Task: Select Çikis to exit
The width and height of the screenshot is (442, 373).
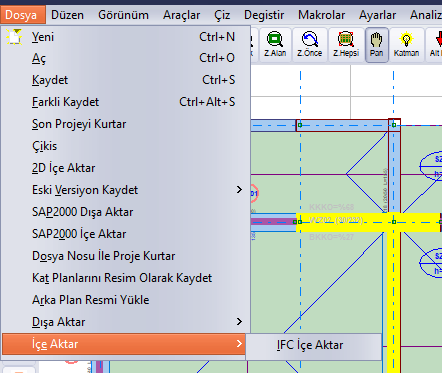Action: click(126, 146)
